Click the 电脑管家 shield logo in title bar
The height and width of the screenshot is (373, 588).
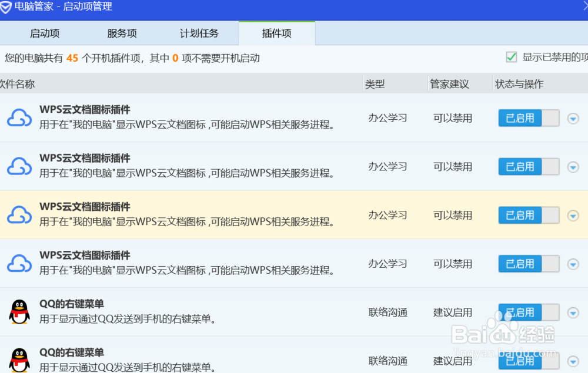6,7
